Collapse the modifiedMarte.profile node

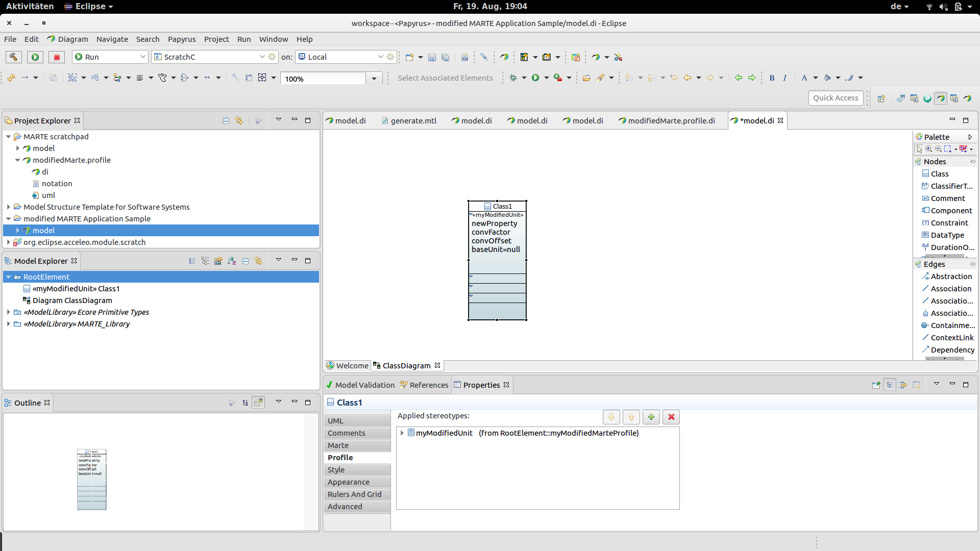pyautogui.click(x=18, y=160)
